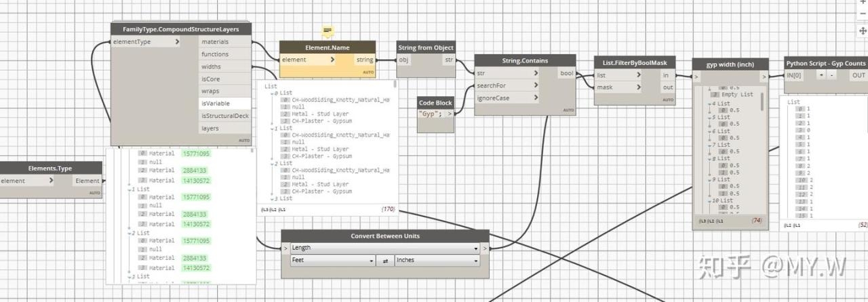868x302 pixels.
Task: Select the isVariable output port
Action: pyautogui.click(x=224, y=103)
